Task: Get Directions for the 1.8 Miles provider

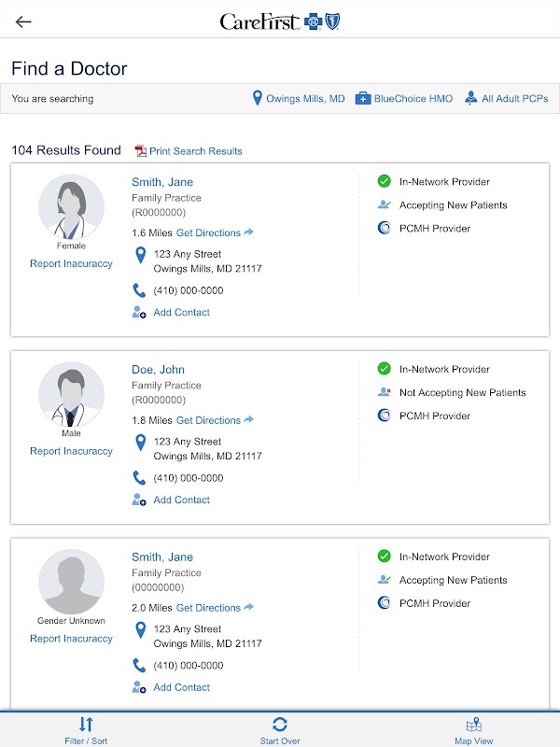Action: click(x=208, y=421)
